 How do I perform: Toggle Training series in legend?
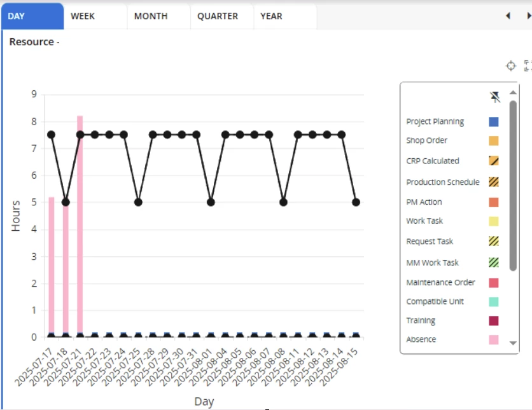click(x=493, y=320)
